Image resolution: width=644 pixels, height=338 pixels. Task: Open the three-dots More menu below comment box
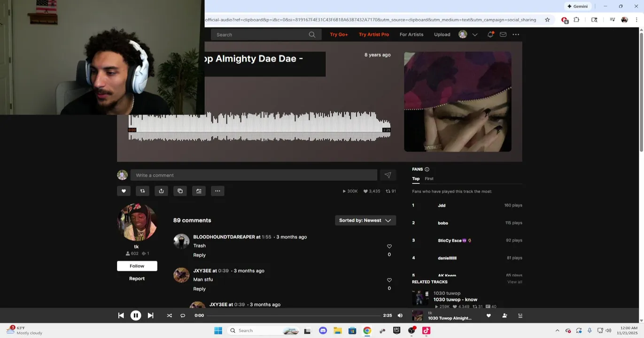point(217,191)
